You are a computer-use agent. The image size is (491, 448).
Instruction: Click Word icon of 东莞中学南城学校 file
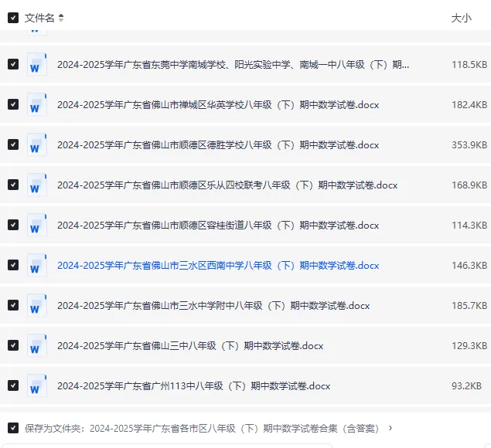pyautogui.click(x=37, y=64)
